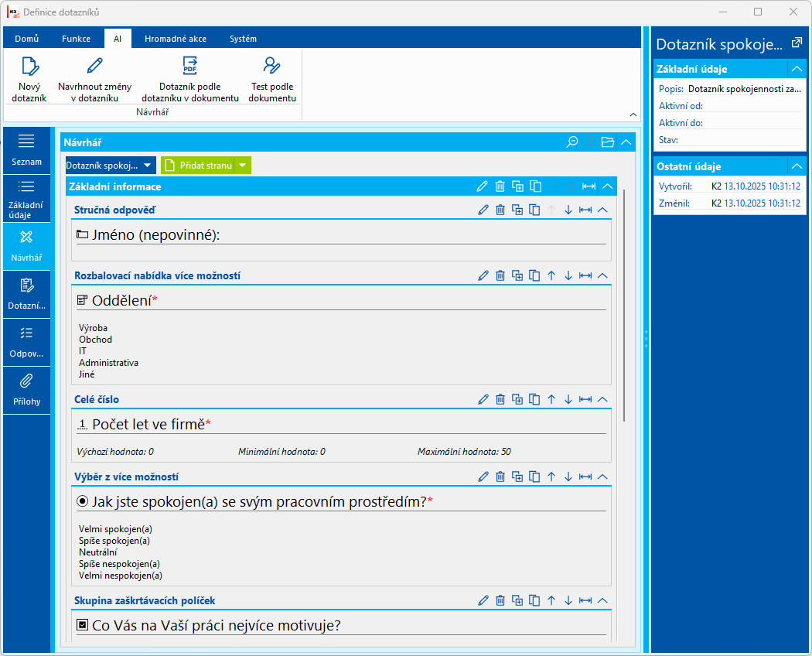Open the Přílohy attachments section
Screen dimensions: 812x656
click(26, 391)
